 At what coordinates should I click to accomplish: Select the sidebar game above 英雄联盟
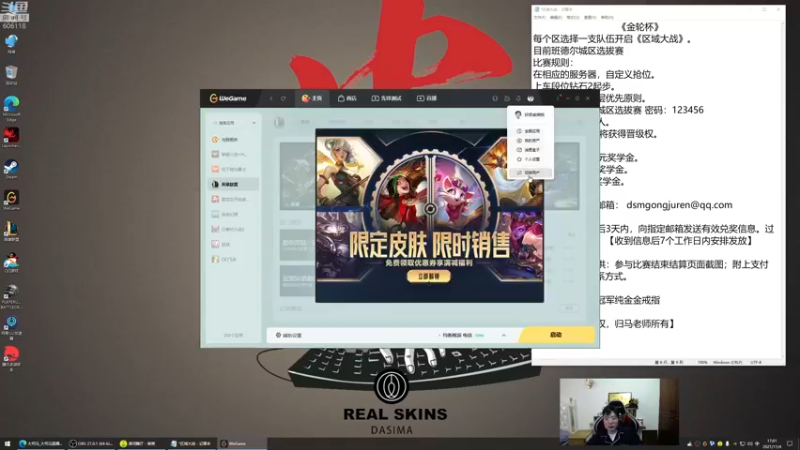tap(233, 169)
